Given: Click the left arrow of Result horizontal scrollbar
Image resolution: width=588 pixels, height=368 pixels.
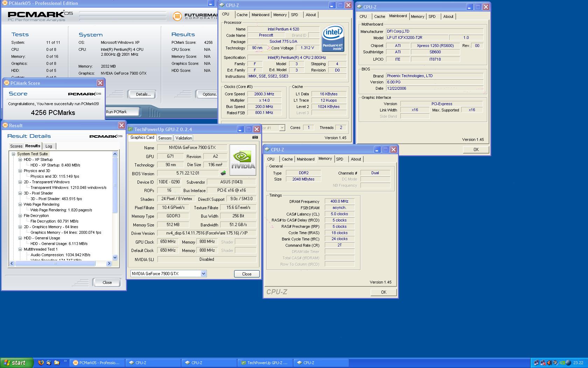Looking at the screenshot, I should click(x=12, y=263).
